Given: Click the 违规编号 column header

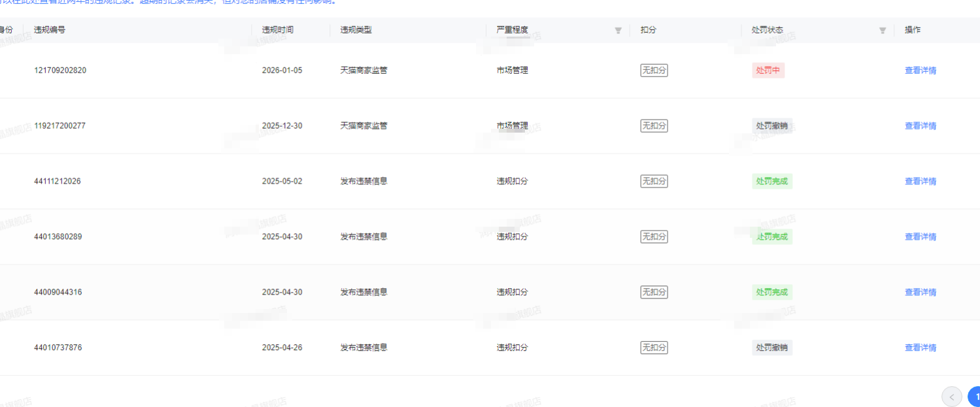Looking at the screenshot, I should coord(50,30).
